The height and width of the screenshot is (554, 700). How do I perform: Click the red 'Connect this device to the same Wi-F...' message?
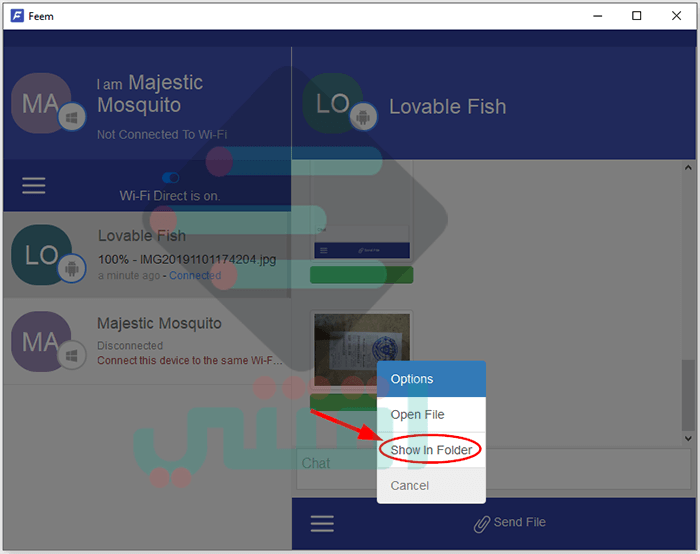pos(190,360)
